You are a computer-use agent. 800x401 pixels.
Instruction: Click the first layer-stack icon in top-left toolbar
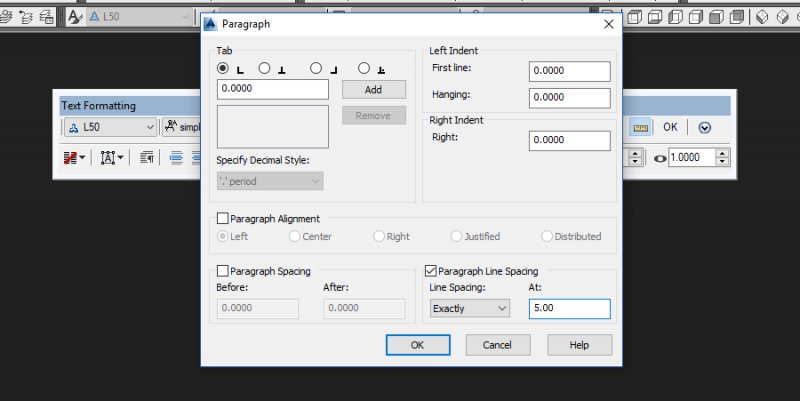(6, 17)
